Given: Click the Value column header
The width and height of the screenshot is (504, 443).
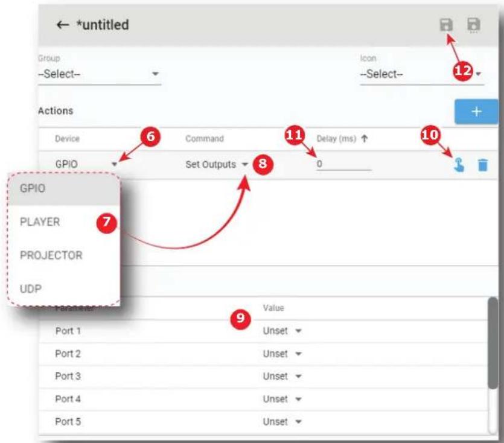Looking at the screenshot, I should pyautogui.click(x=273, y=308).
